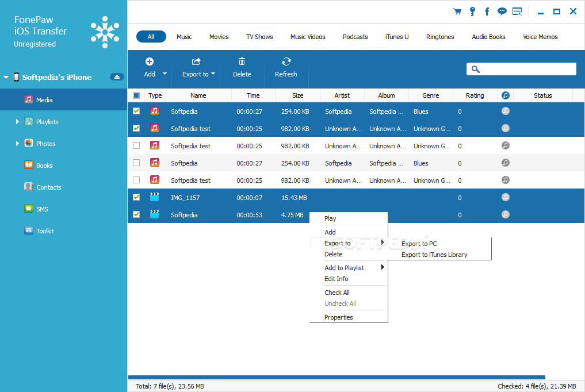Click the FonePaw snowflake logo
Image resolution: width=585 pixels, height=392 pixels.
coord(105,32)
